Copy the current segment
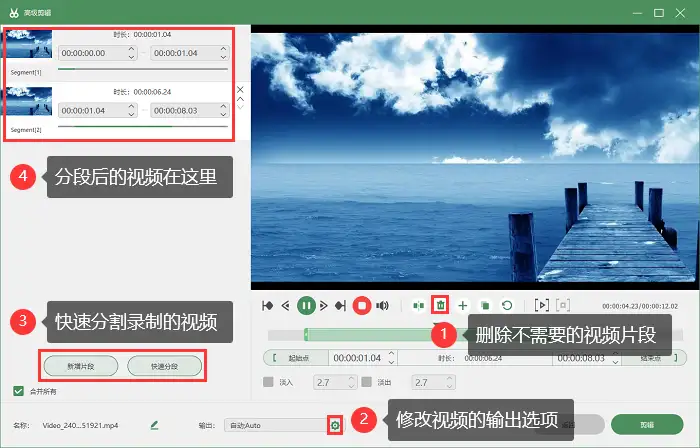Viewport: 700px width, 448px height. 485,306
